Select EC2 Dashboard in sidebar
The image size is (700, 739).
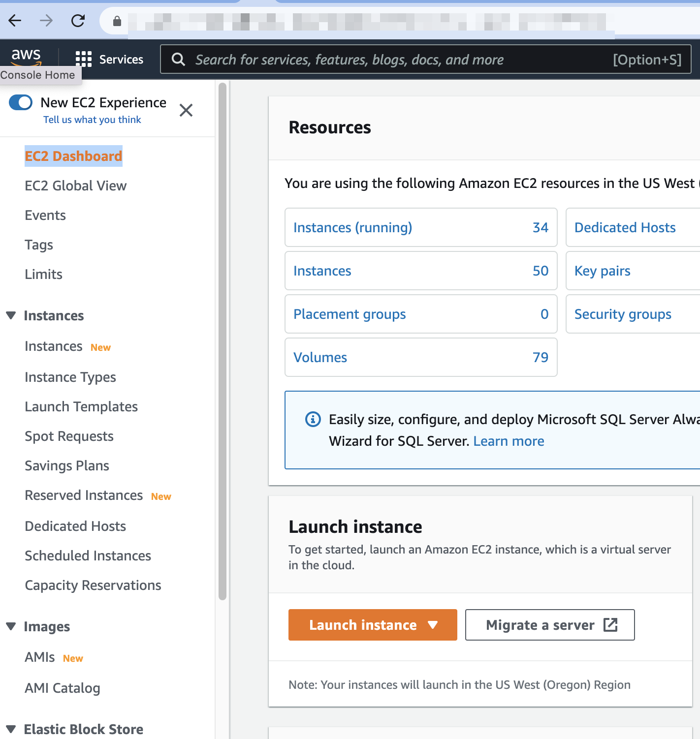[x=73, y=156]
